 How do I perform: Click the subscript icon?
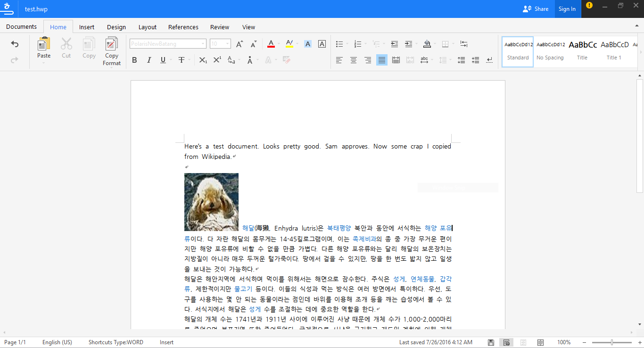[x=203, y=60]
